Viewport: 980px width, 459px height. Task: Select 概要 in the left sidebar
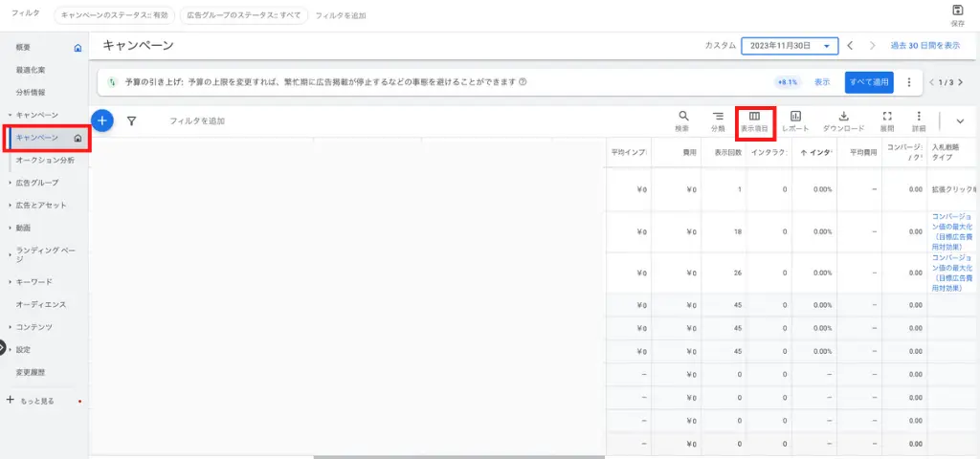click(24, 47)
